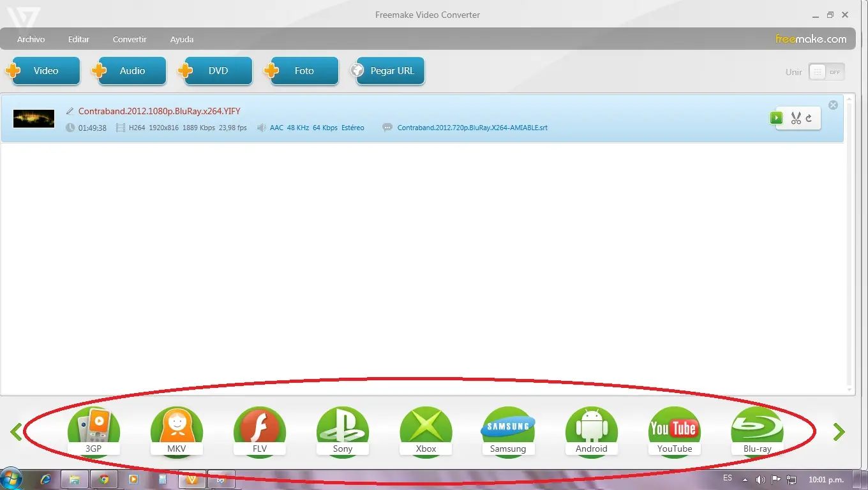Pick the FLV Flash output format
The image size is (868, 490).
tap(260, 431)
